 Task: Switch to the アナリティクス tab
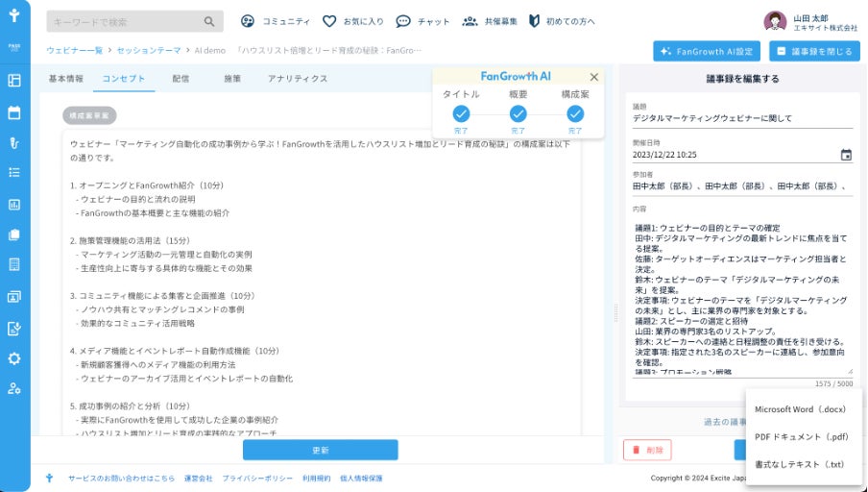coord(298,79)
